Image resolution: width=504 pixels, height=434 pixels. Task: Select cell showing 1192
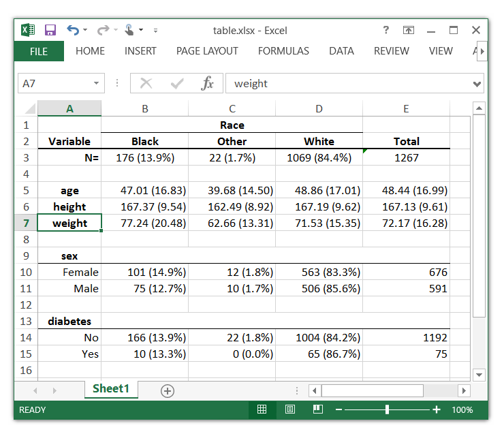[407, 337]
